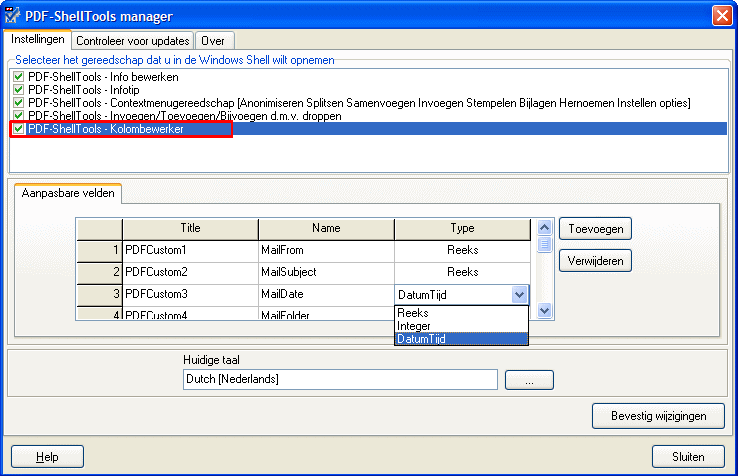Click row header number 1
738x476 pixels.
click(x=99, y=250)
